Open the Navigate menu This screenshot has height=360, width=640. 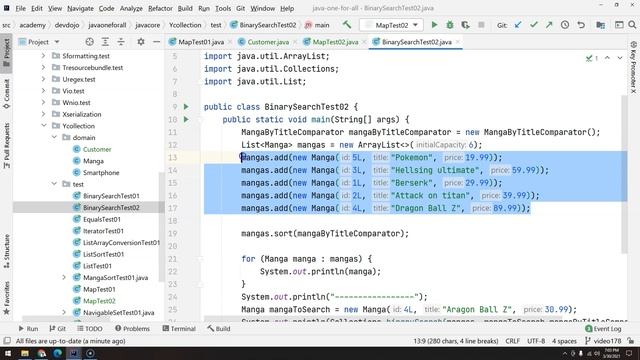point(80,8)
